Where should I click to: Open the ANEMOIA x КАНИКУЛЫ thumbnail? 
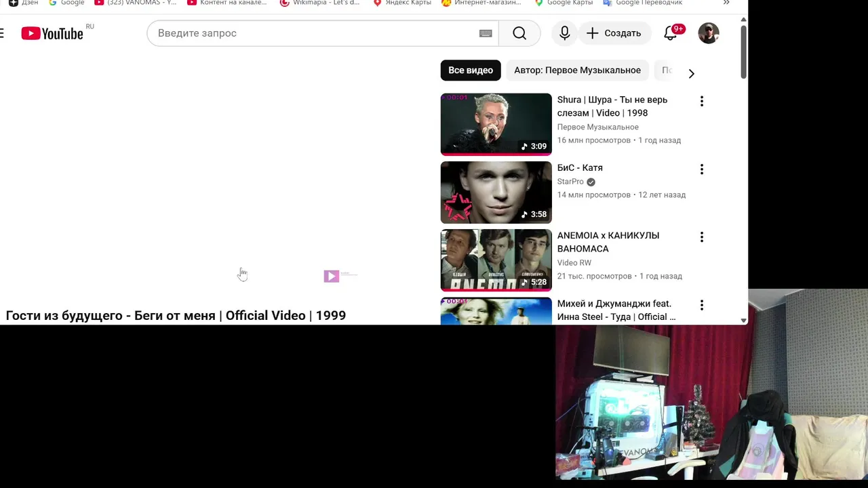496,260
